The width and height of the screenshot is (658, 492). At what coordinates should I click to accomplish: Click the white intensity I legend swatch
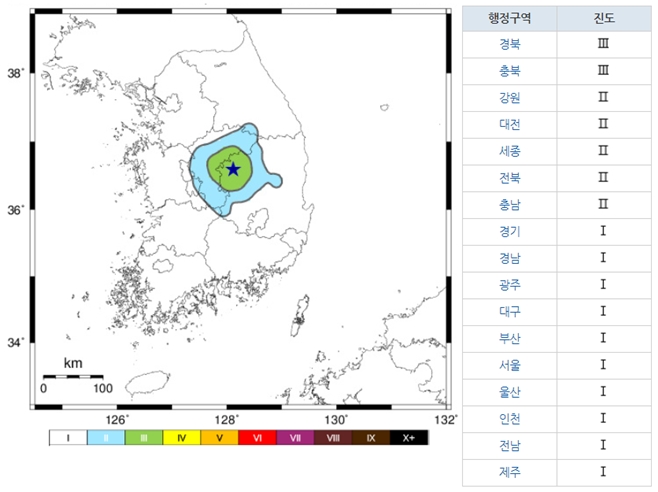point(68,437)
